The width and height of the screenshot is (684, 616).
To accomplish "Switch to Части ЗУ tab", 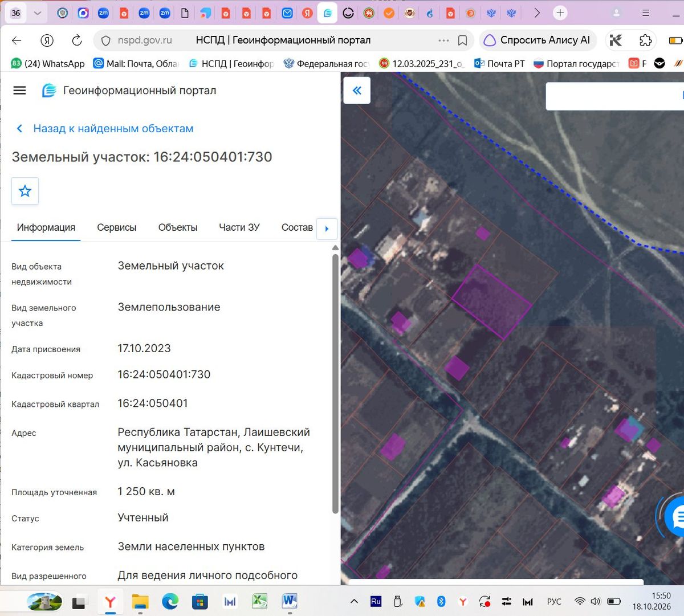I will tap(239, 227).
